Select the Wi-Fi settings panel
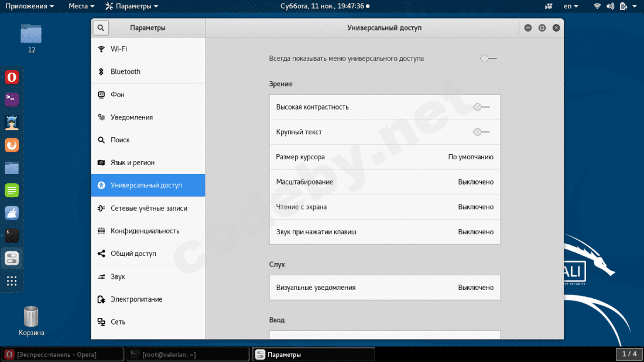Viewport: 644px width, 362px height. tap(148, 49)
